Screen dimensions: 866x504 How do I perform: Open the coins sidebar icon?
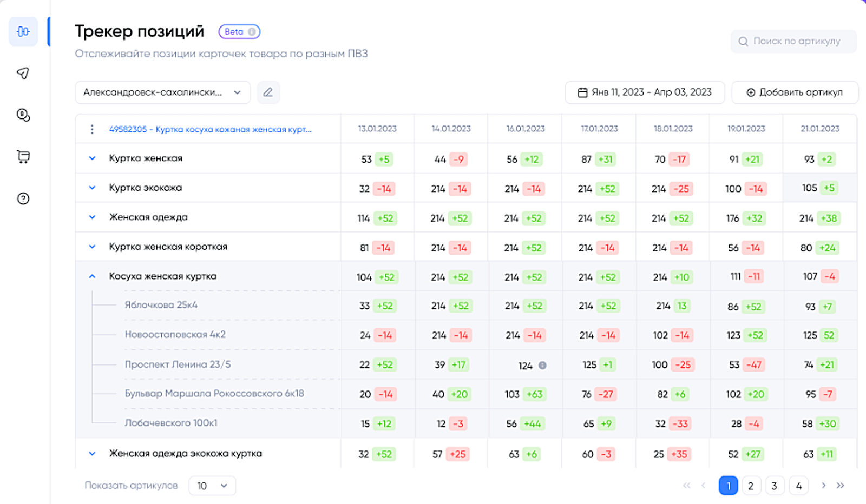tap(23, 115)
